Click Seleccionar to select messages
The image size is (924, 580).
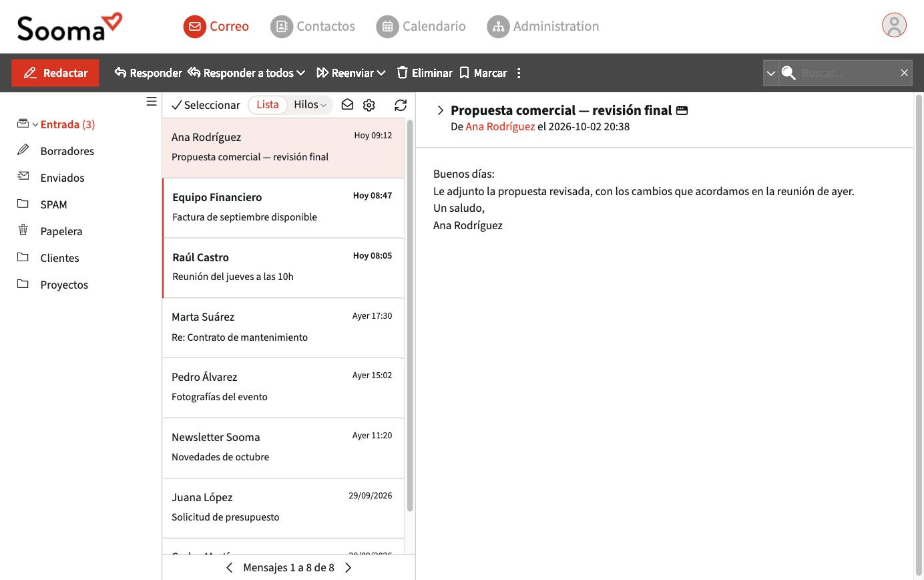(206, 105)
